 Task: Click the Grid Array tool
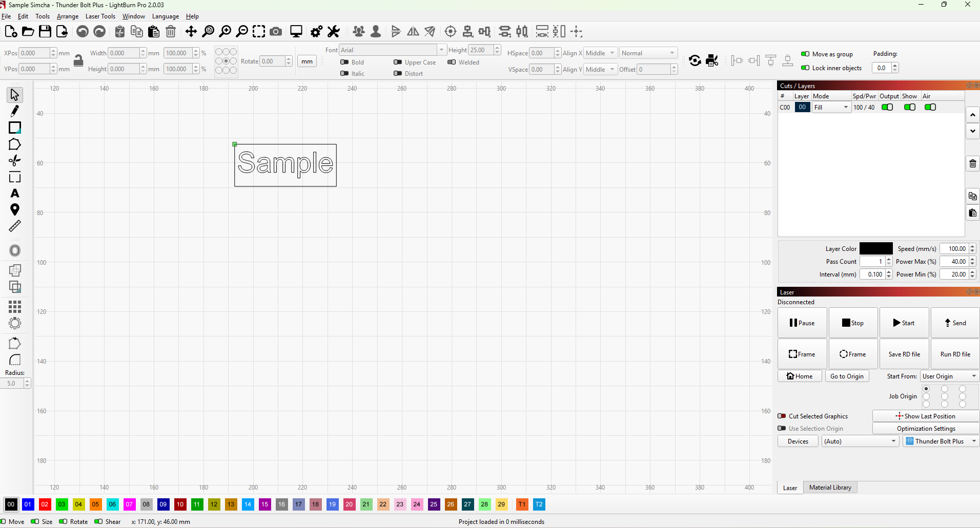click(x=15, y=307)
